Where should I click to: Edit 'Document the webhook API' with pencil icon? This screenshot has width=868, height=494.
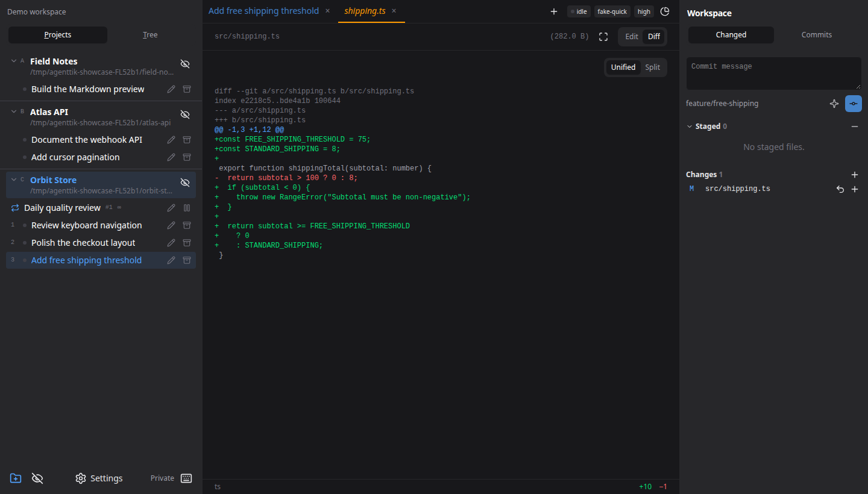coord(171,140)
